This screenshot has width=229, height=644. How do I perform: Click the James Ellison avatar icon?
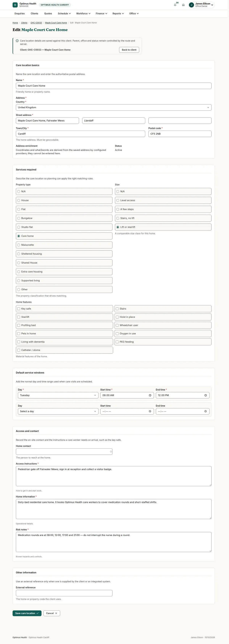(x=192, y=5)
